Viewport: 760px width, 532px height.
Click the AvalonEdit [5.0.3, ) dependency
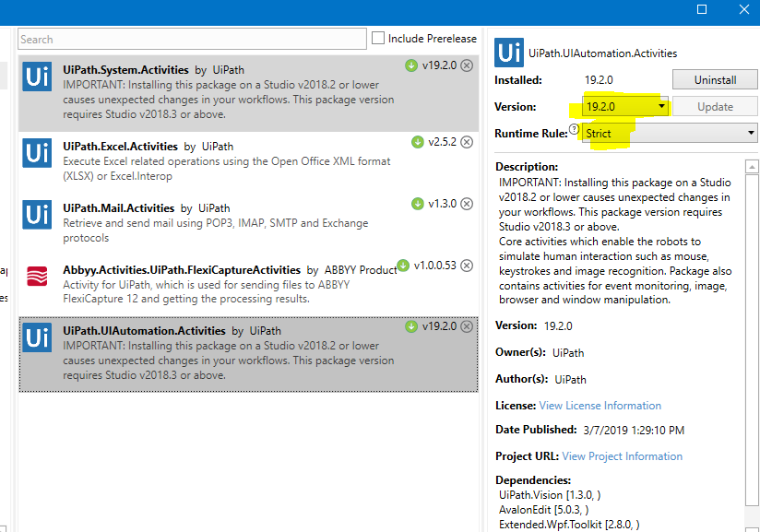[x=544, y=510]
